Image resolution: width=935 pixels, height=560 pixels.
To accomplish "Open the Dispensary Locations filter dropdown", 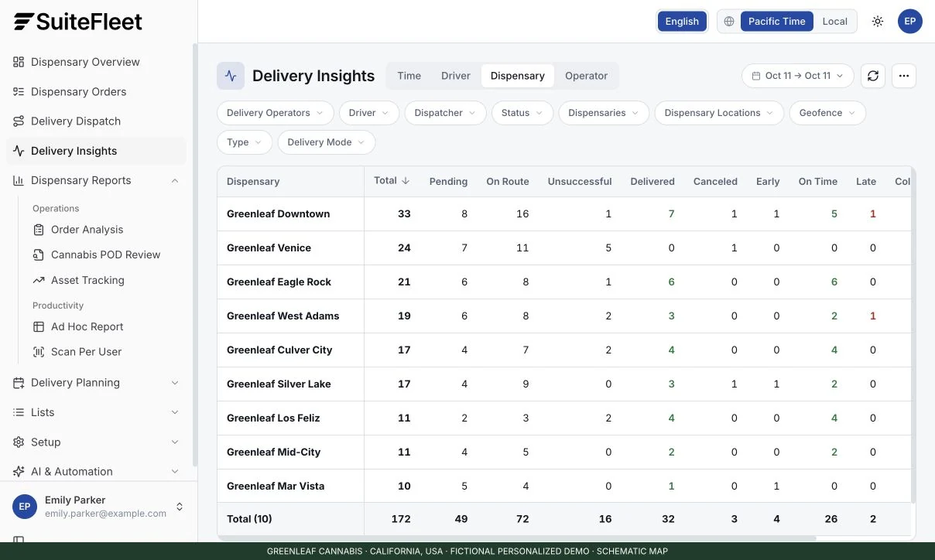I will click(x=720, y=113).
